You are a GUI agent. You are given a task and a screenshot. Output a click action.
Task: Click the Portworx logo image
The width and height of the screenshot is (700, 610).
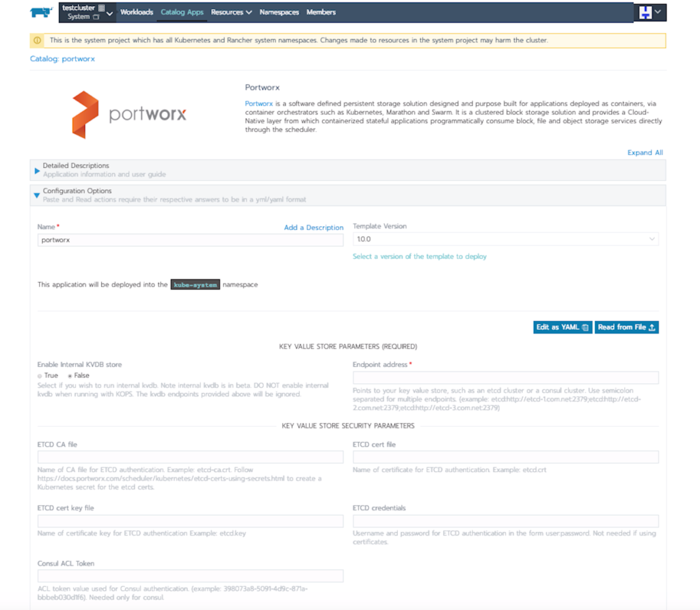click(129, 115)
